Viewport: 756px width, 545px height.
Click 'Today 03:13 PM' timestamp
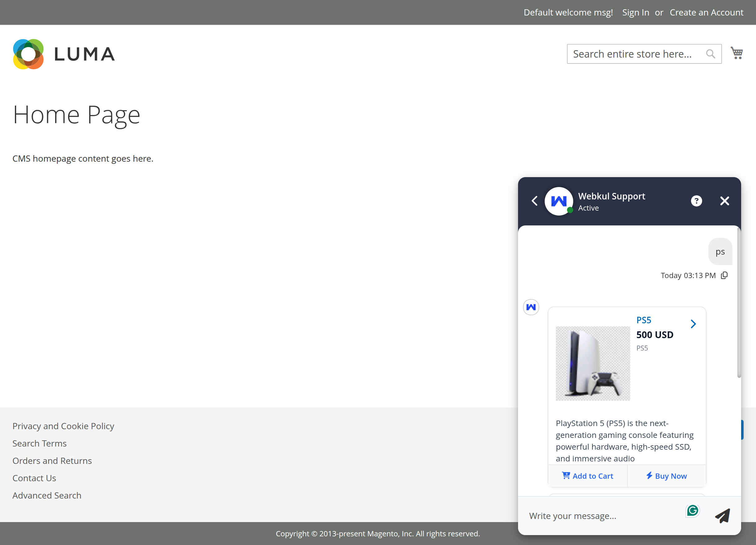[x=688, y=276]
